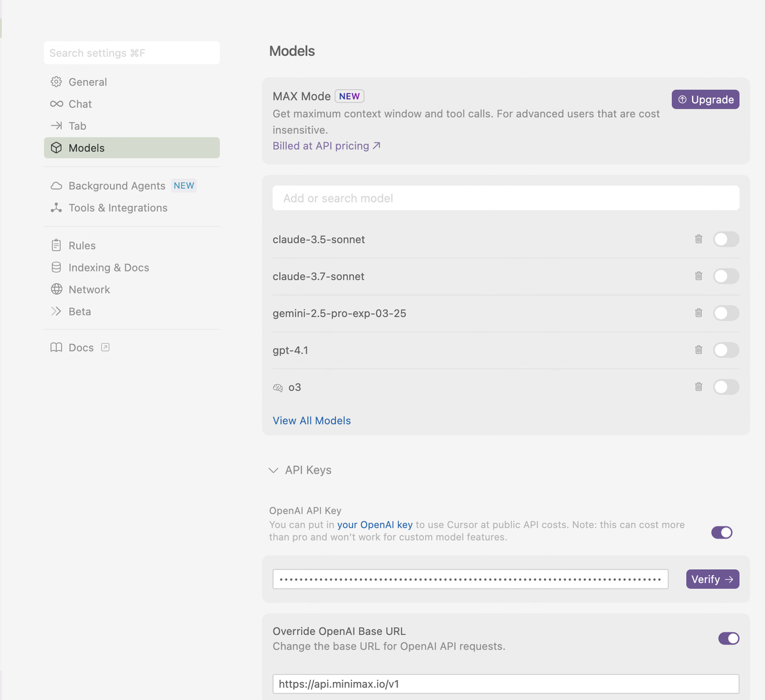Click trash icon next to claude-3.7-sonnet

point(698,276)
